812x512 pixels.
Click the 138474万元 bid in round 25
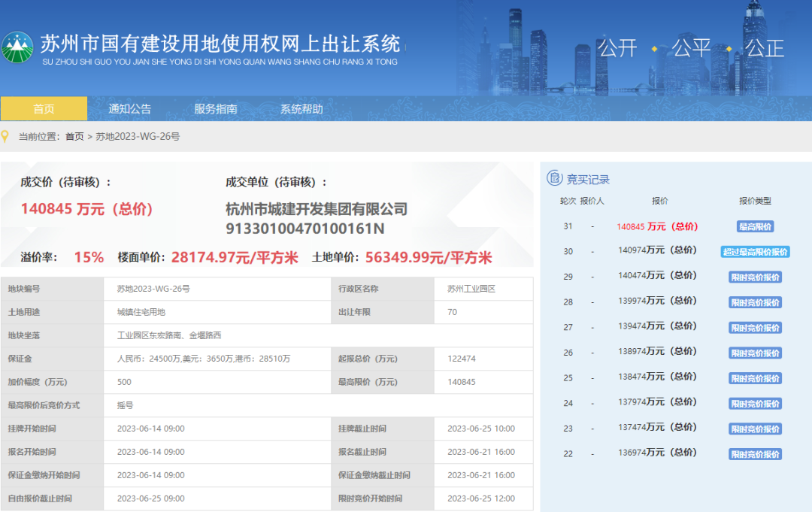657,377
